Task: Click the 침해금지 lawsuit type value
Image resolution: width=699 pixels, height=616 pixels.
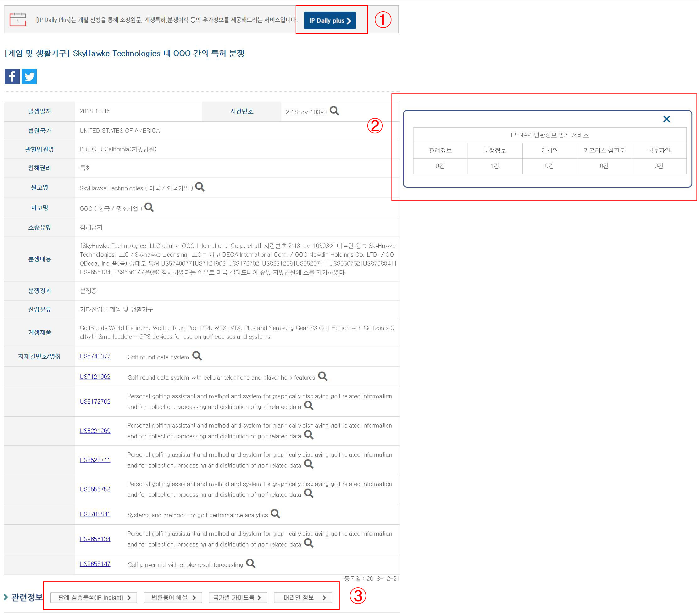Action: click(x=91, y=227)
